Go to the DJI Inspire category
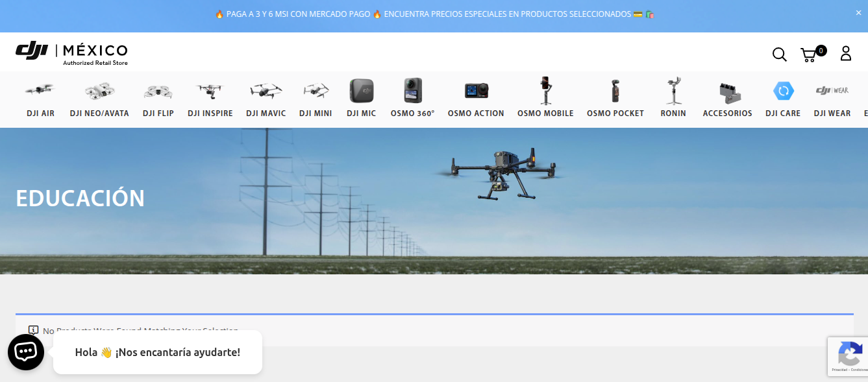The image size is (868, 382). click(x=210, y=113)
